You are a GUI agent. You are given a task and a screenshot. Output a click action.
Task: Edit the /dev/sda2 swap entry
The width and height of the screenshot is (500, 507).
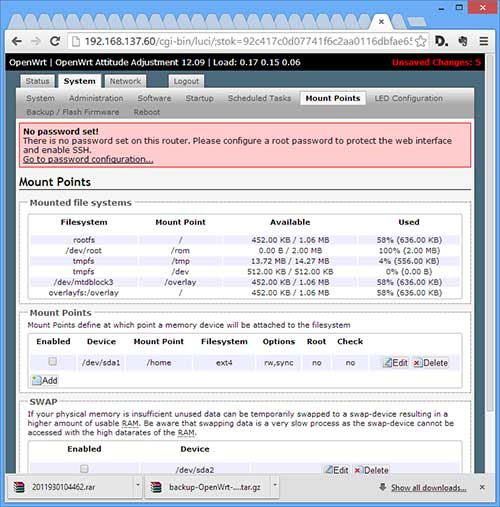pos(336,470)
